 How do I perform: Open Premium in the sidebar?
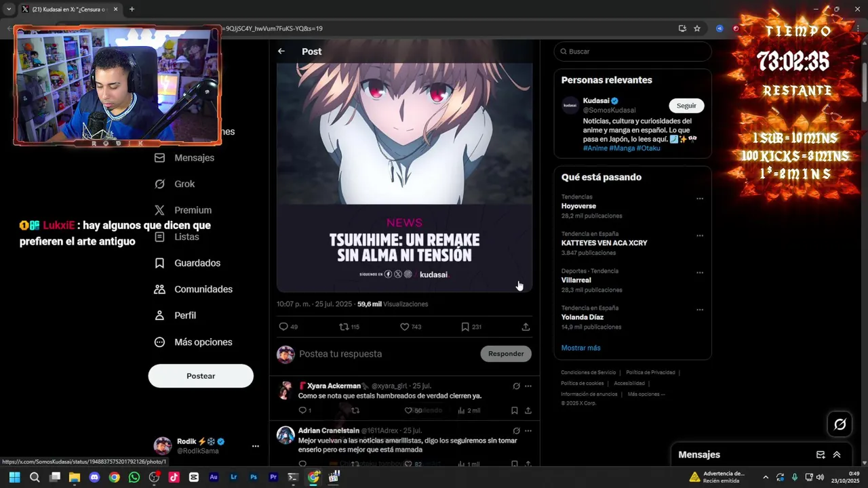(183, 210)
